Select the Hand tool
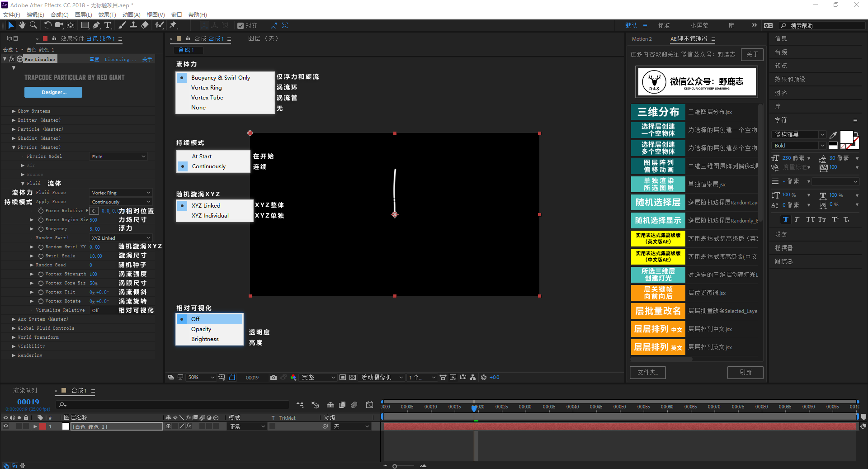Image resolution: width=868 pixels, height=469 pixels. pos(22,25)
